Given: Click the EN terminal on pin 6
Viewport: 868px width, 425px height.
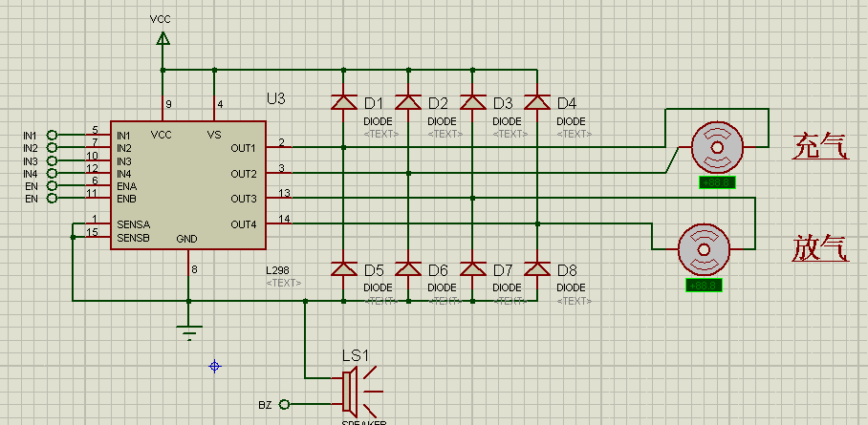Looking at the screenshot, I should point(52,185).
